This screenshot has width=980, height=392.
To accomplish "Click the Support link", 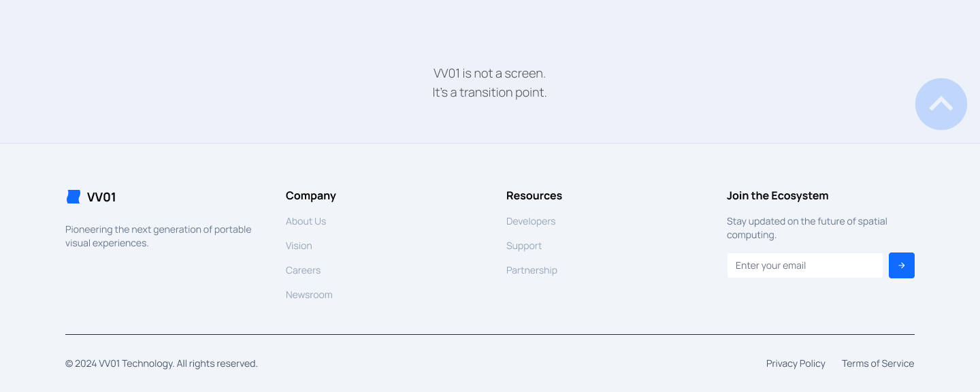I will (x=524, y=246).
